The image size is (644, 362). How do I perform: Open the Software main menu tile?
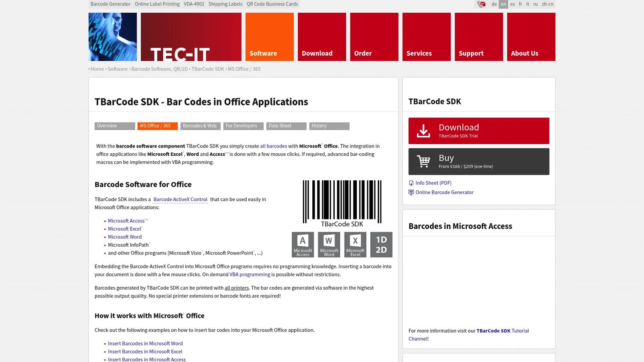coord(270,37)
